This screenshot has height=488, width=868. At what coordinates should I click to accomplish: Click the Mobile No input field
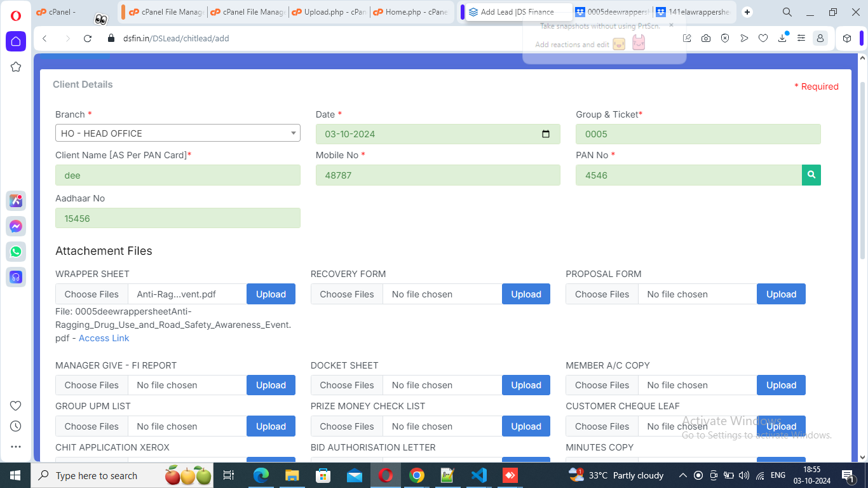click(x=437, y=175)
